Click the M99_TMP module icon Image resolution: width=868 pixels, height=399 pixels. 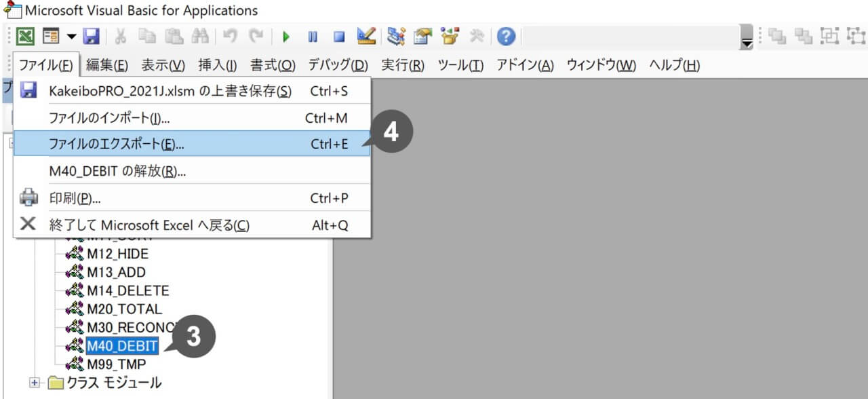tap(75, 364)
